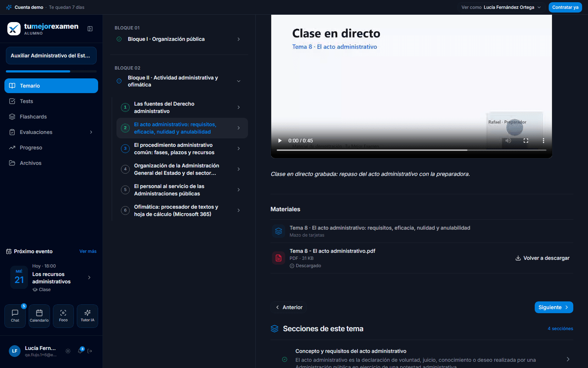Play the Clase en directo video
The width and height of the screenshot is (588, 368).
tap(280, 141)
